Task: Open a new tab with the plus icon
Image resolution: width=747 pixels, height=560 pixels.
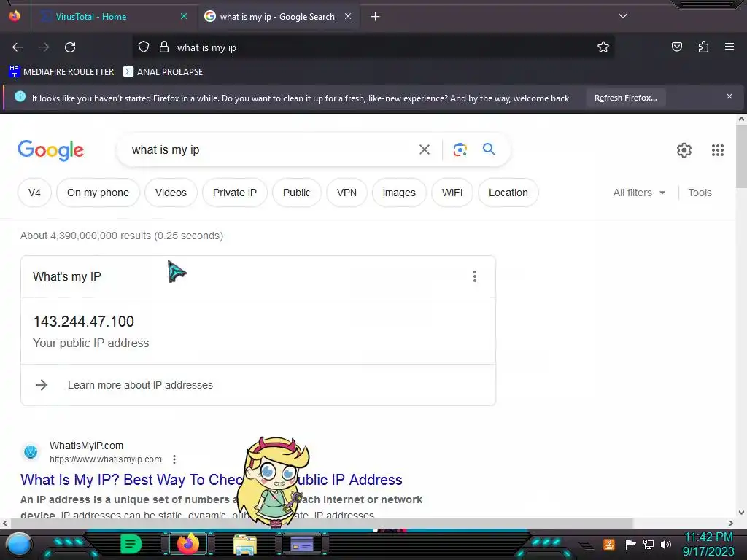Action: click(x=376, y=17)
